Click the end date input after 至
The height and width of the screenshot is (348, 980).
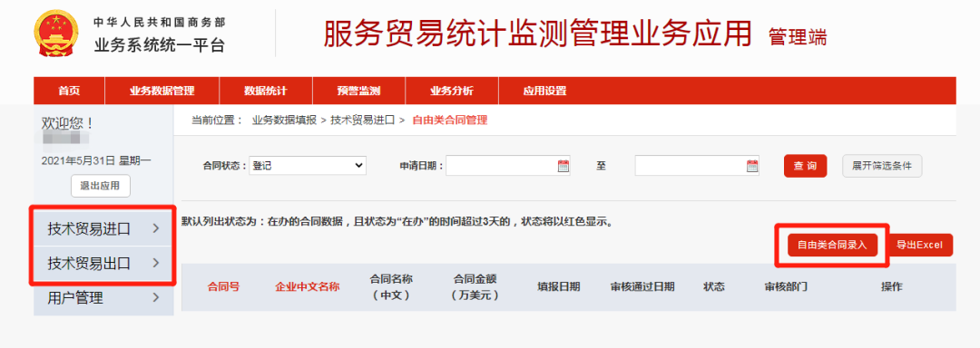coord(697,166)
